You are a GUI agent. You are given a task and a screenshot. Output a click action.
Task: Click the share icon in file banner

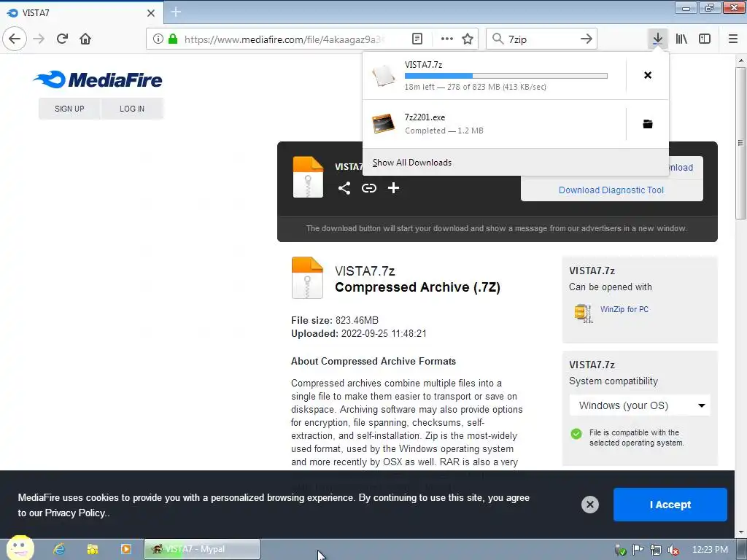[x=344, y=188]
